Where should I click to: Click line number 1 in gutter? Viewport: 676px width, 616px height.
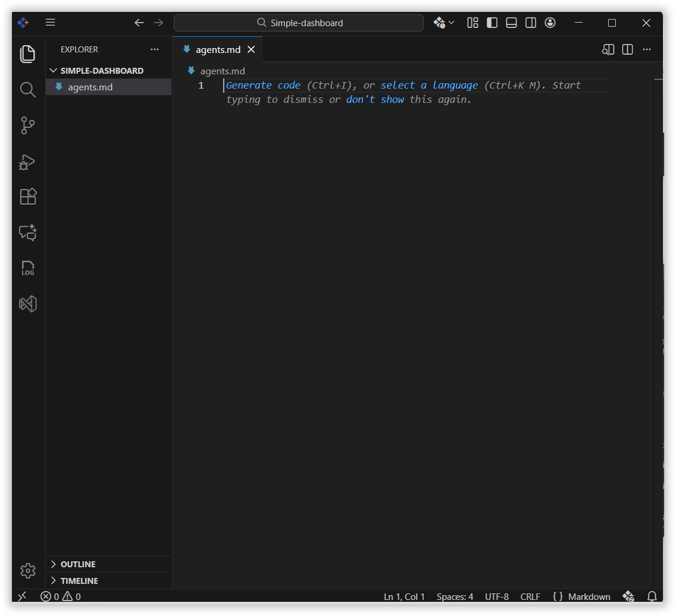tap(201, 85)
